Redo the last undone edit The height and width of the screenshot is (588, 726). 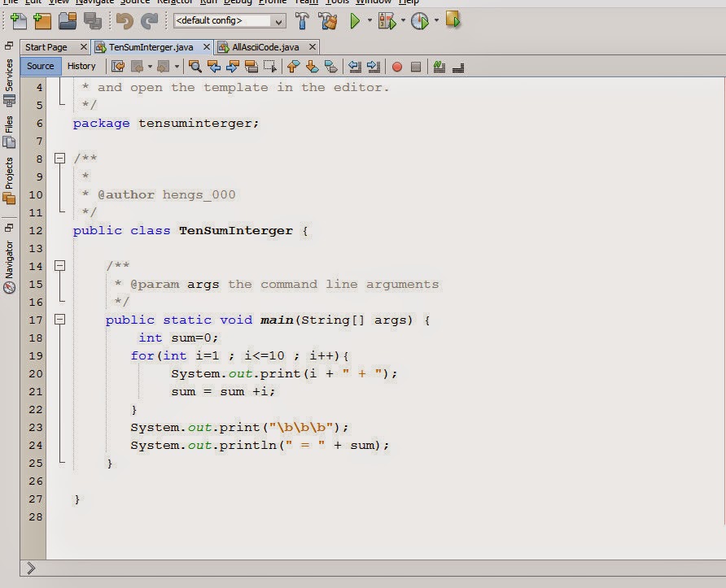[149, 21]
